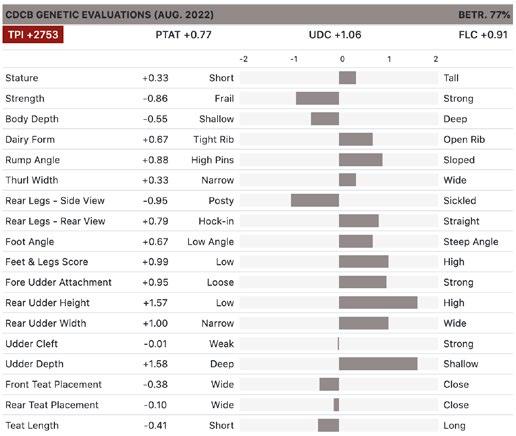
Task: Click the PTAT +0.77 value
Action: (x=184, y=35)
